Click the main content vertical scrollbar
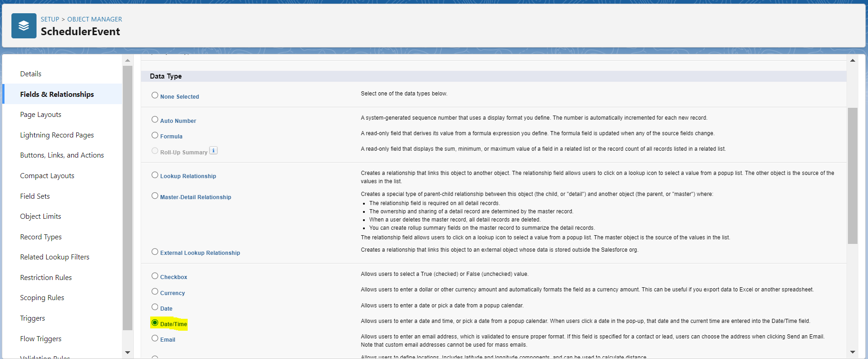Viewport: 868px width, 359px height. click(852, 176)
